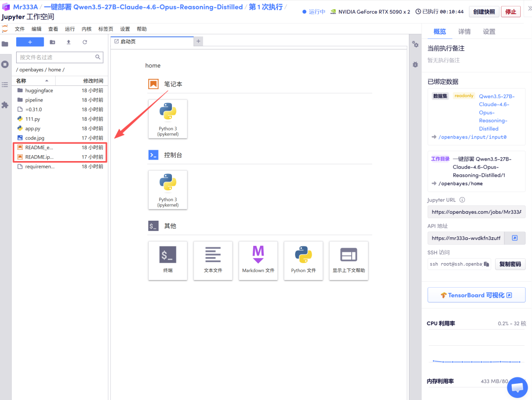This screenshot has width=532, height=400.
Task: Refresh the file list
Action: (85, 42)
